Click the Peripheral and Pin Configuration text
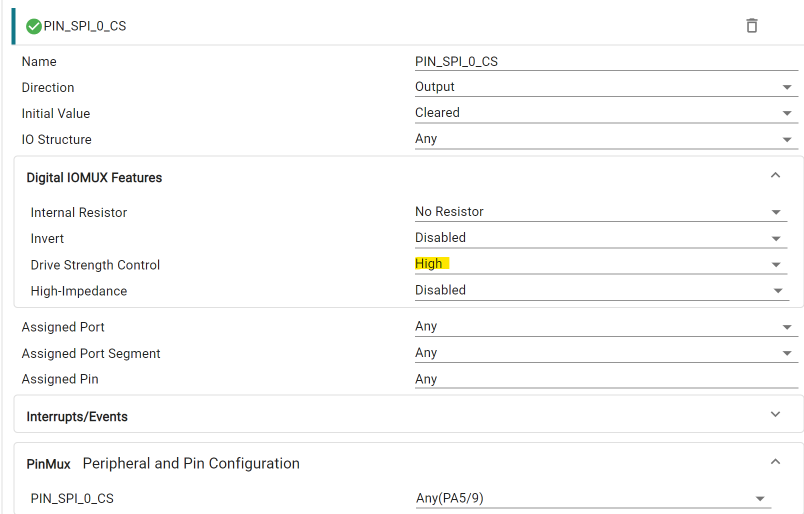This screenshot has height=514, width=804. [x=191, y=464]
